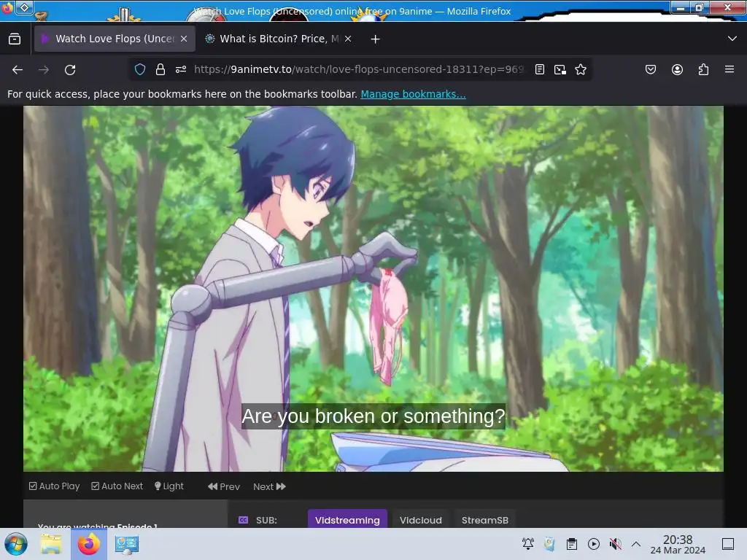This screenshot has width=747, height=560.
Task: Open the Firefox View button in the tab bar
Action: point(15,39)
